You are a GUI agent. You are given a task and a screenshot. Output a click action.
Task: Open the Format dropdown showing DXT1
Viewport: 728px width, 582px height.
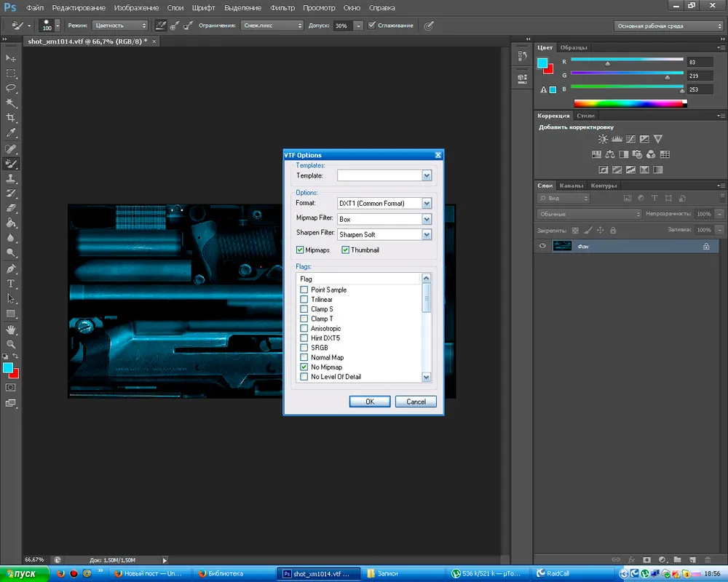[x=427, y=204]
